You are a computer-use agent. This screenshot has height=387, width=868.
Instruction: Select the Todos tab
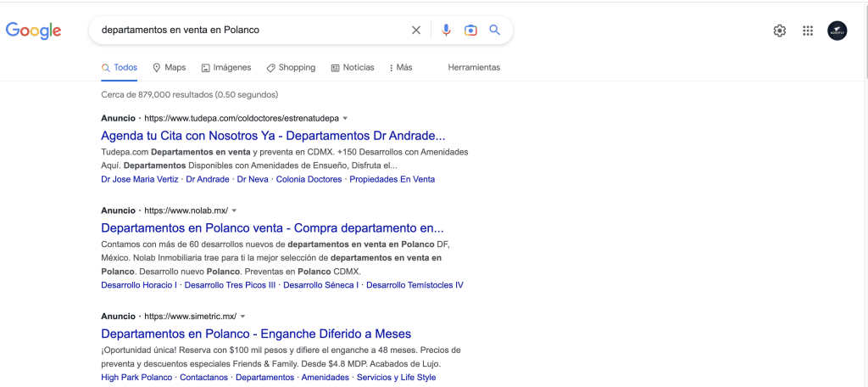pos(119,68)
